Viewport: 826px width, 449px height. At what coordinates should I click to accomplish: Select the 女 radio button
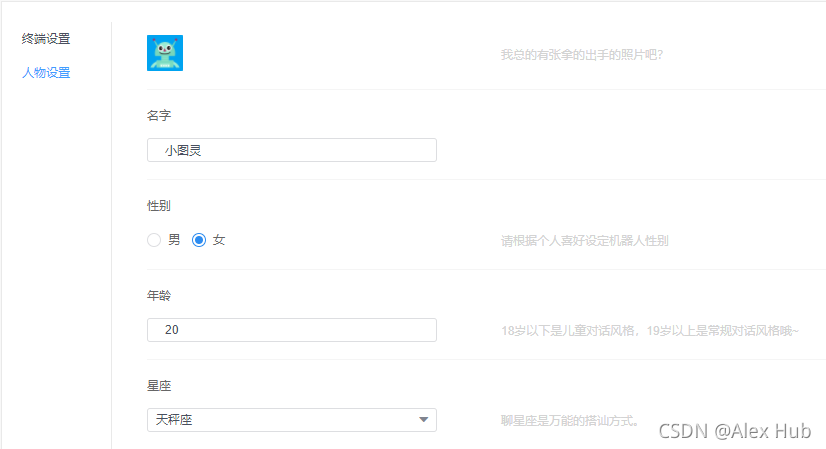[x=199, y=240]
